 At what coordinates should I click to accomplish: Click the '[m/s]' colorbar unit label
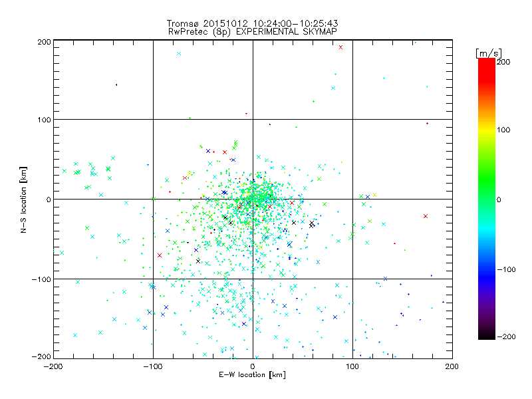point(489,53)
